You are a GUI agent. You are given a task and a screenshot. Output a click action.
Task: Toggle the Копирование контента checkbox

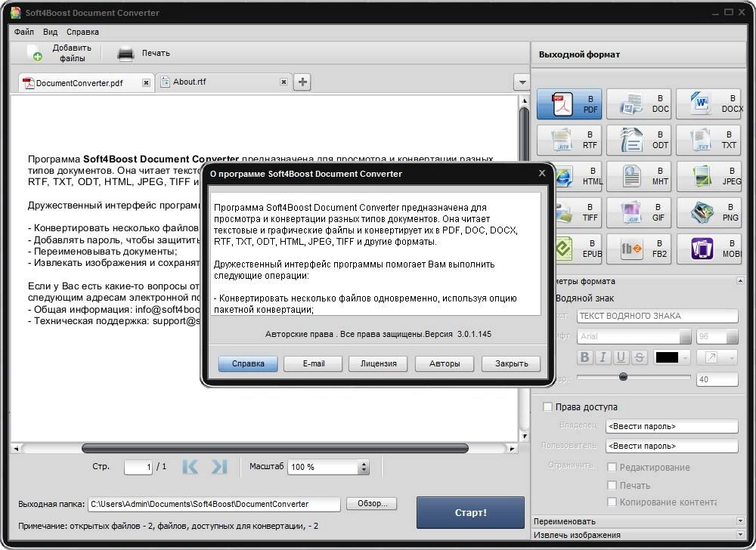coord(612,502)
